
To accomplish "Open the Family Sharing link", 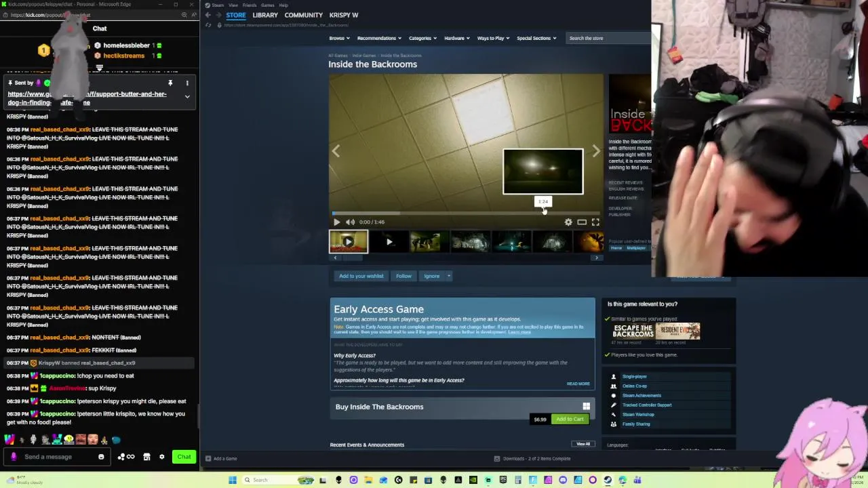I will (x=636, y=424).
